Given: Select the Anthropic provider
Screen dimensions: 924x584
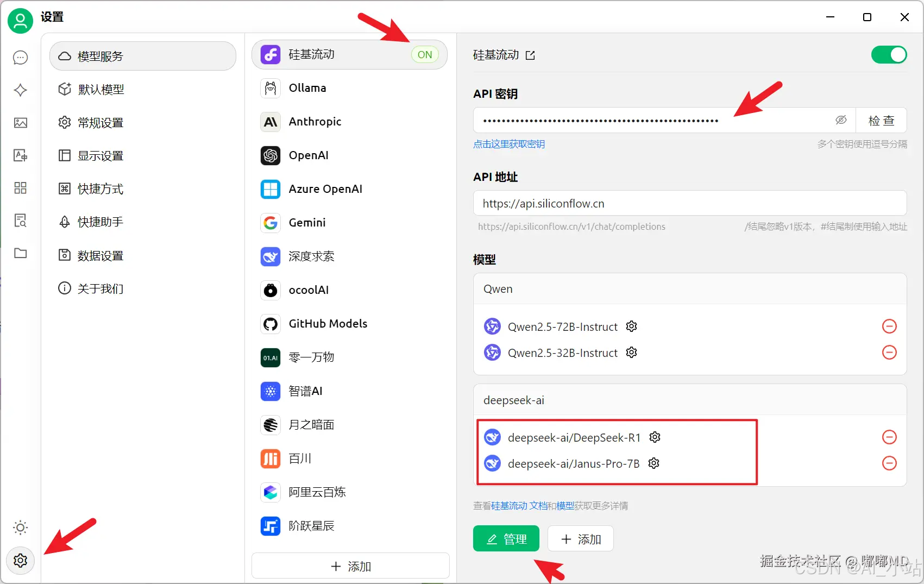Looking at the screenshot, I should click(x=349, y=122).
